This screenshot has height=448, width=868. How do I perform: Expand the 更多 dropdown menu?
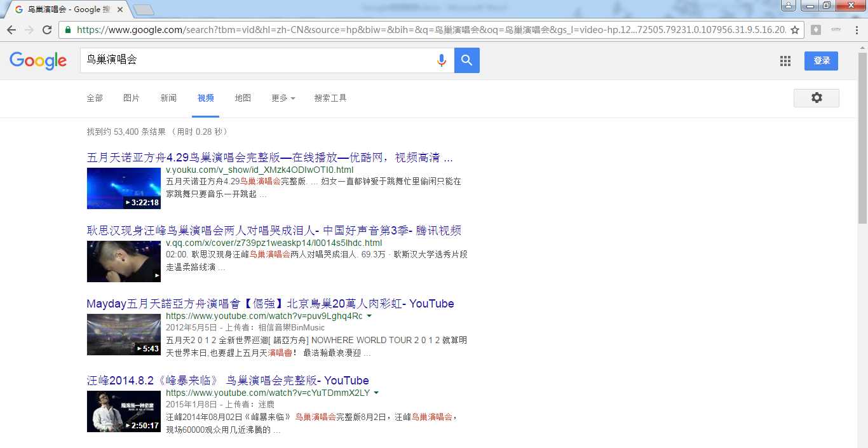pos(283,98)
